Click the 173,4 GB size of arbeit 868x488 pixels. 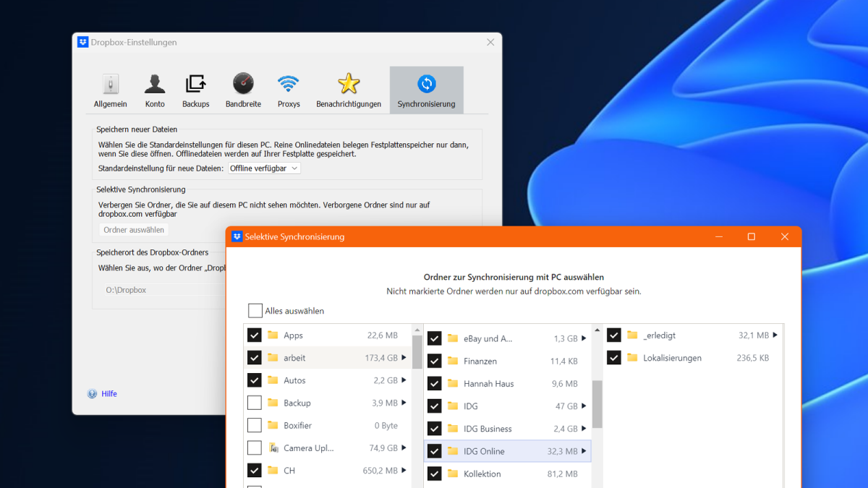(x=381, y=357)
